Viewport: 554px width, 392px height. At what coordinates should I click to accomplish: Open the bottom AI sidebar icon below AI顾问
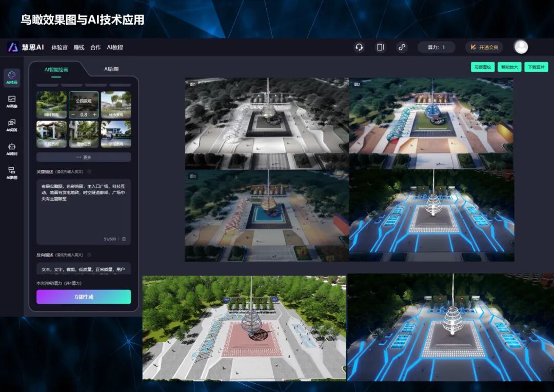click(x=12, y=173)
